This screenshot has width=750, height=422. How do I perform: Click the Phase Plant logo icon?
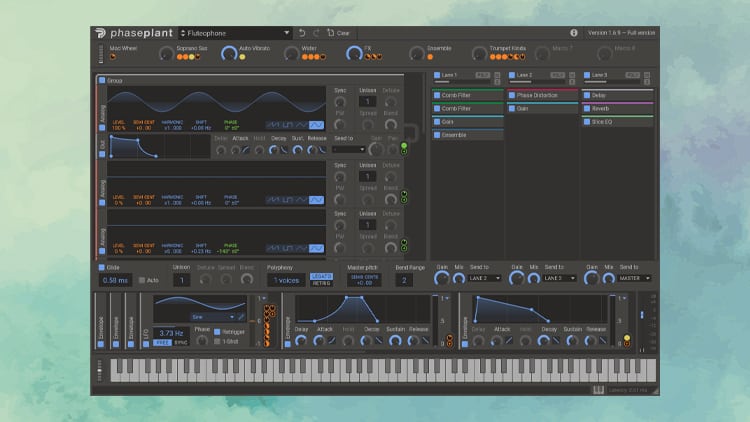point(100,33)
